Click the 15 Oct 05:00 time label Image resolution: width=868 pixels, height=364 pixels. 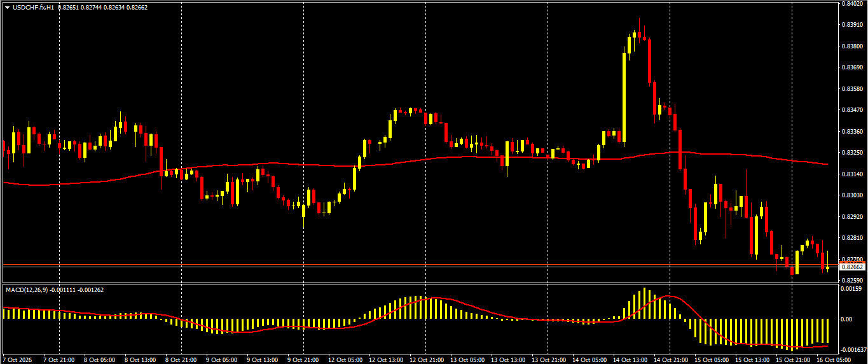pyautogui.click(x=712, y=360)
